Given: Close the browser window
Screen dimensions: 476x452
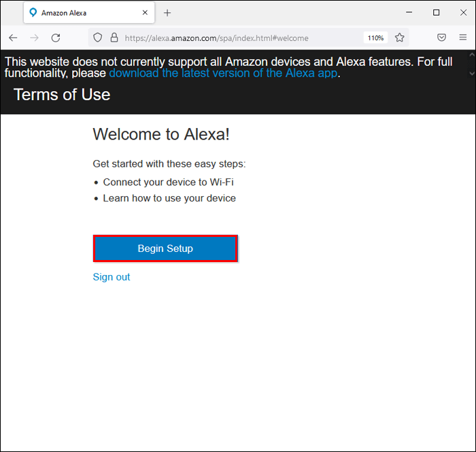Looking at the screenshot, I should (x=463, y=12).
